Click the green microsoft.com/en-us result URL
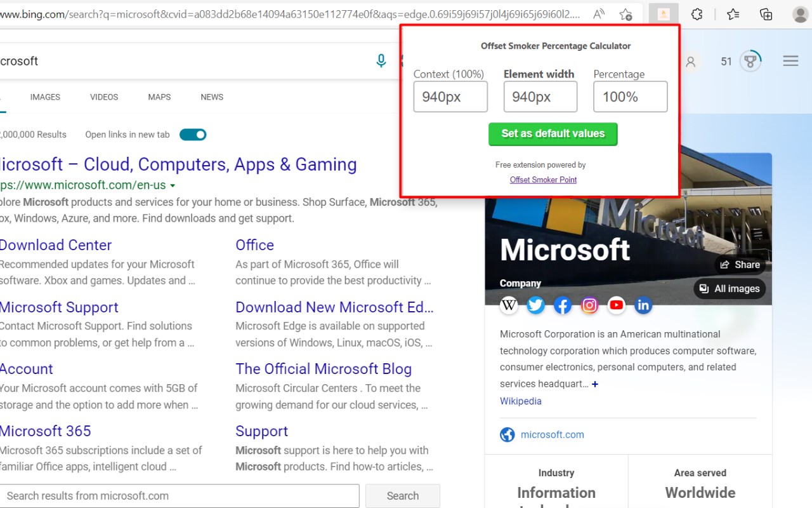 82,185
